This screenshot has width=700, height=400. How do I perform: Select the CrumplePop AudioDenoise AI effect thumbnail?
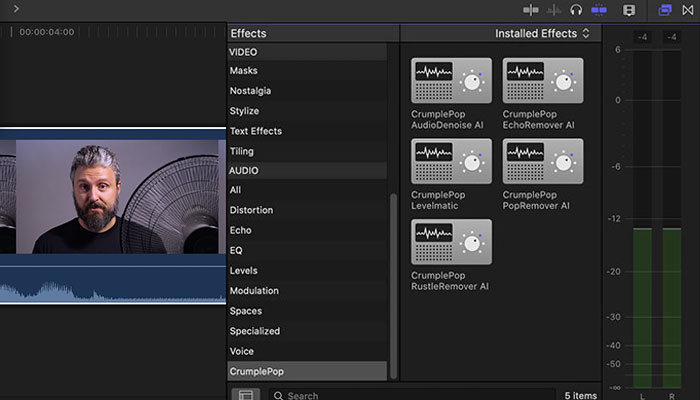pyautogui.click(x=451, y=80)
